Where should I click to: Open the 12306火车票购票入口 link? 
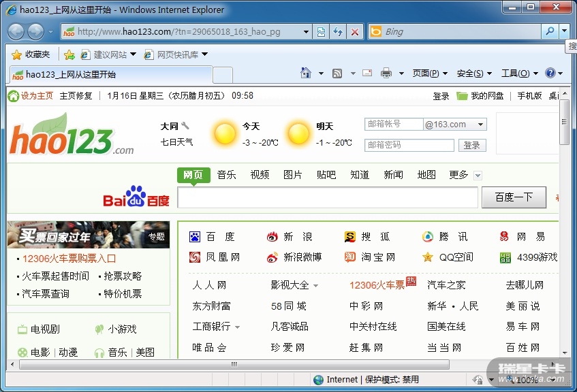click(69, 259)
